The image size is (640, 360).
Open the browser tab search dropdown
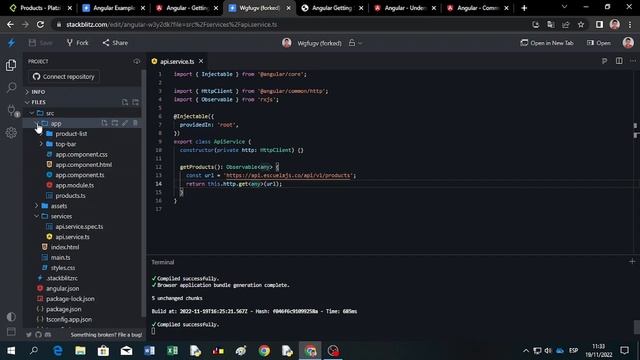564,7
